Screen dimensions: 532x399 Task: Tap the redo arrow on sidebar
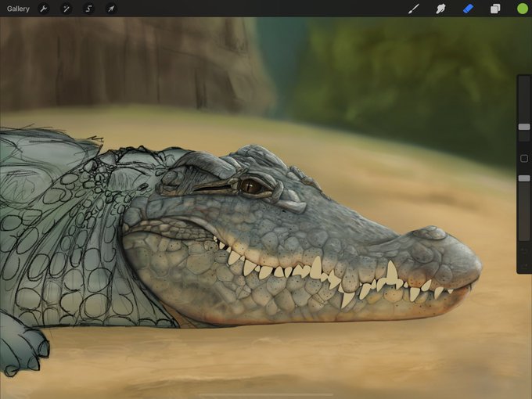(524, 265)
